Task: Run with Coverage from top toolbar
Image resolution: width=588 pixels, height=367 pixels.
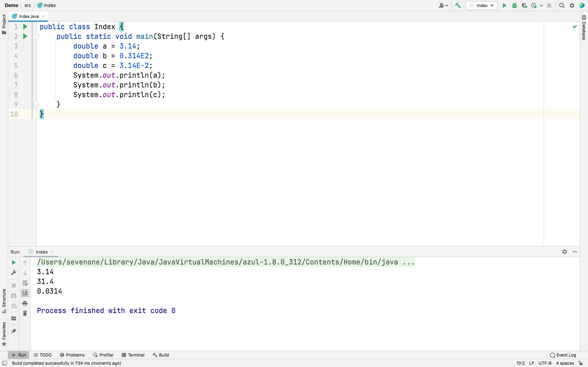Action: point(524,5)
